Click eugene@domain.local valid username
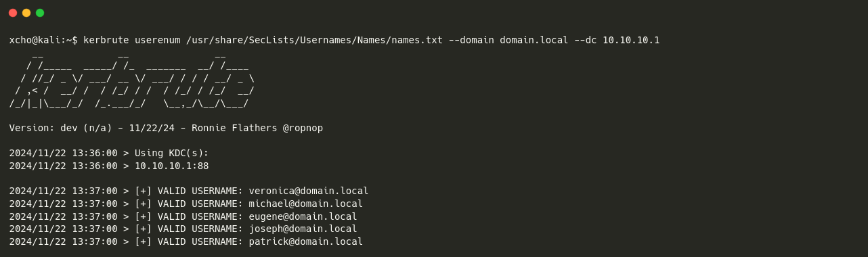This screenshot has height=257, width=868. (303, 216)
